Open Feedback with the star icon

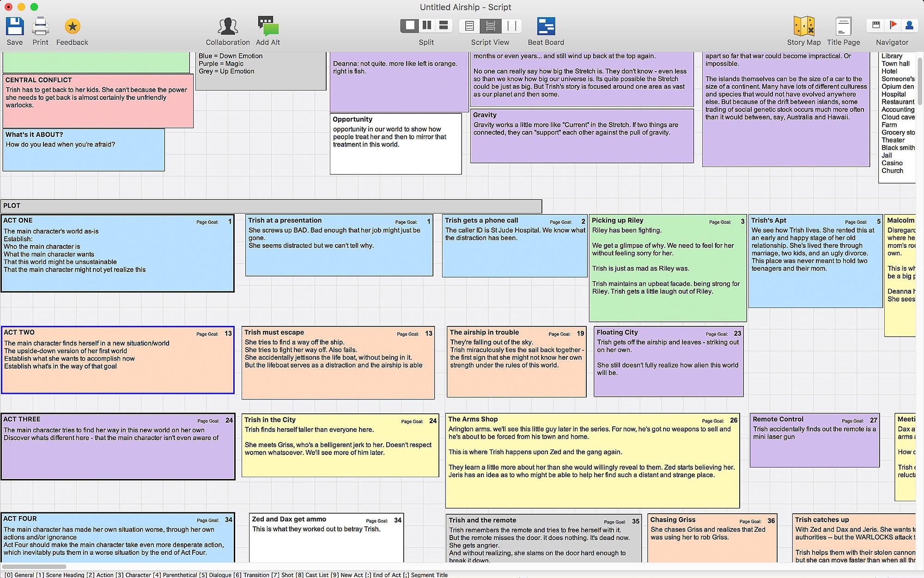(72, 26)
